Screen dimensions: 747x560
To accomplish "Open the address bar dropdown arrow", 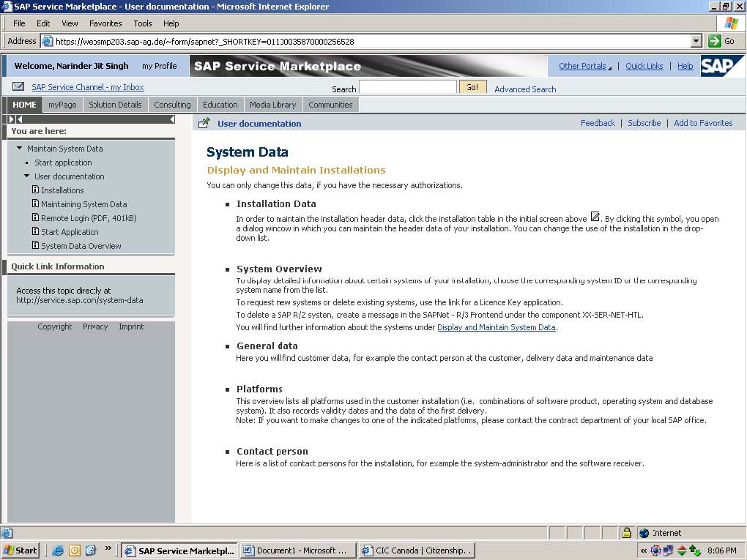I will tap(696, 41).
